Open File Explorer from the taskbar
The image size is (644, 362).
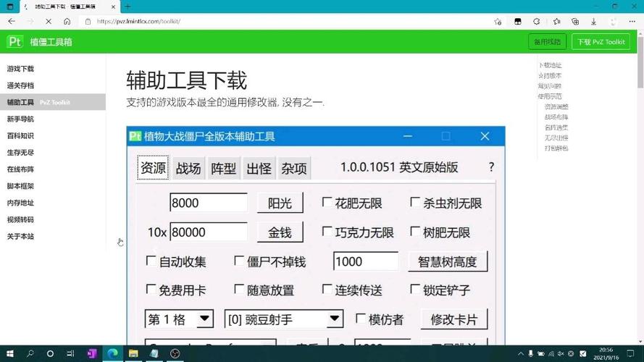point(133,353)
